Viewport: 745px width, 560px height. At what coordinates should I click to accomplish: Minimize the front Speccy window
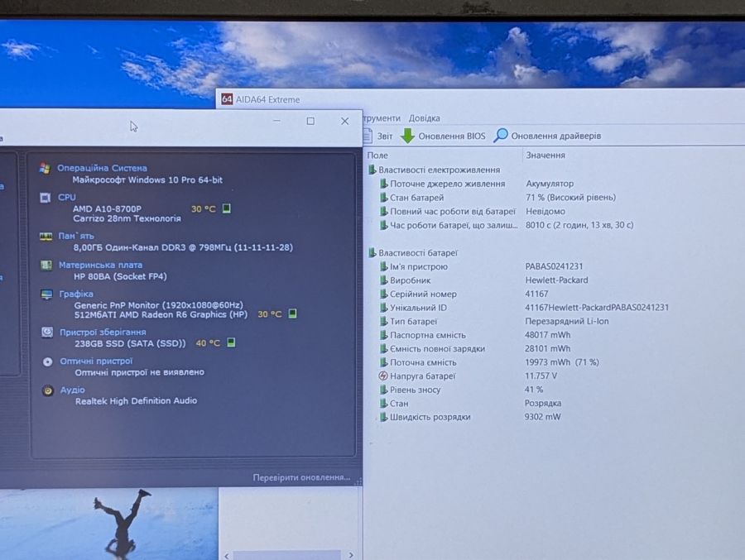[276, 121]
